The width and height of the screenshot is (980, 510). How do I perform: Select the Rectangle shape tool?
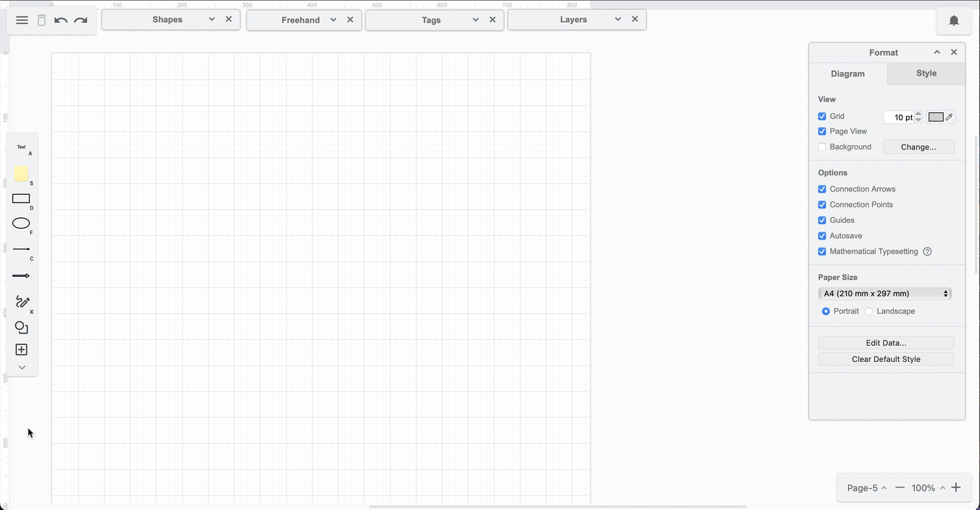[21, 199]
